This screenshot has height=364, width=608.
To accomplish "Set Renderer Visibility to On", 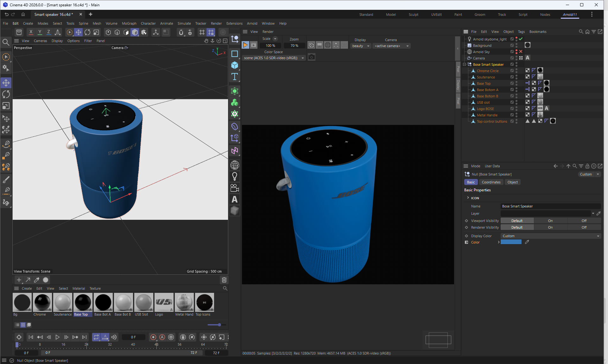I will (x=550, y=227).
